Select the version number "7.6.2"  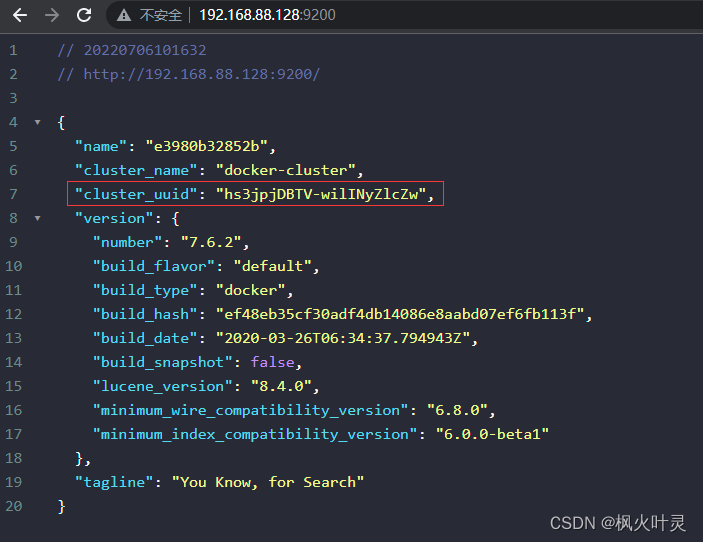pyautogui.click(x=211, y=243)
